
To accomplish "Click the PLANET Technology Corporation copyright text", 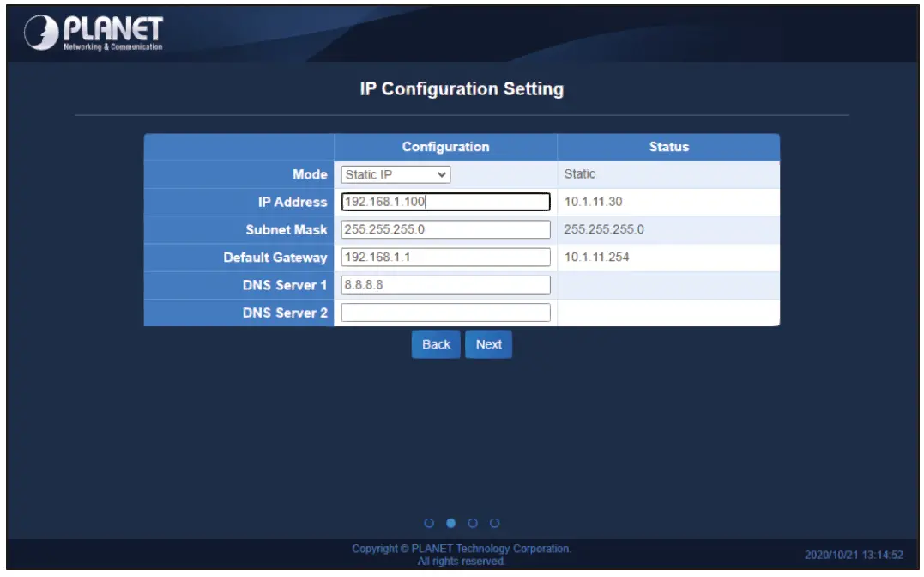I will (462, 547).
